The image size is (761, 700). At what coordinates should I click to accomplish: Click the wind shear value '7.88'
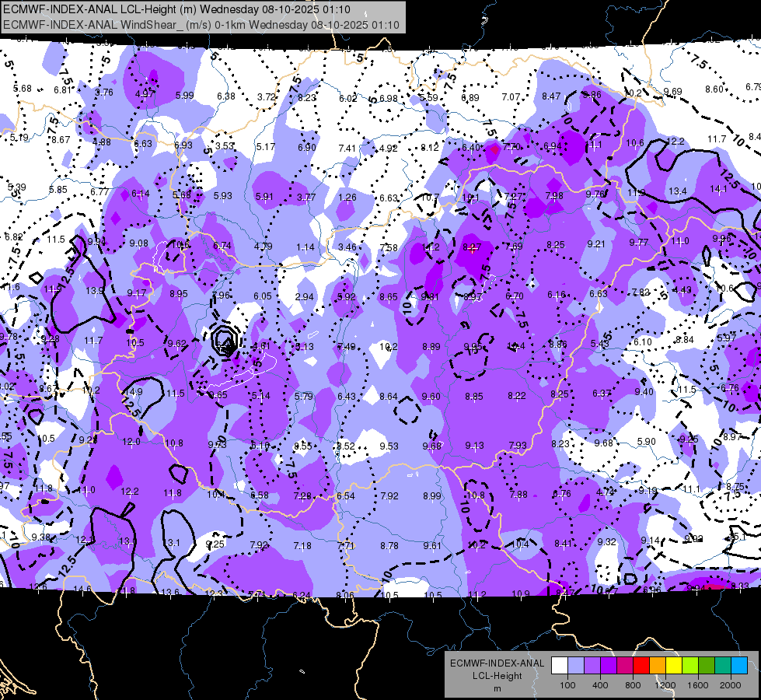point(518,494)
